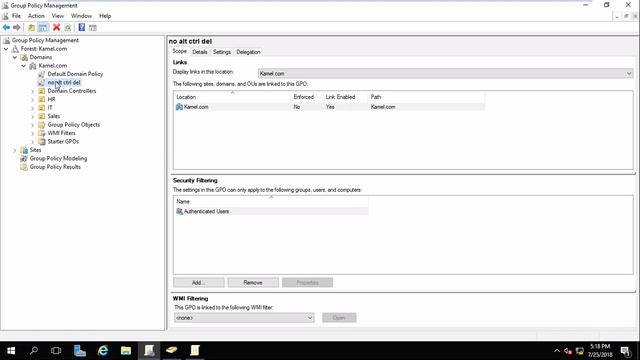Viewport: 640px width, 360px height.
Task: Open the Help menu
Action: [x=105, y=16]
